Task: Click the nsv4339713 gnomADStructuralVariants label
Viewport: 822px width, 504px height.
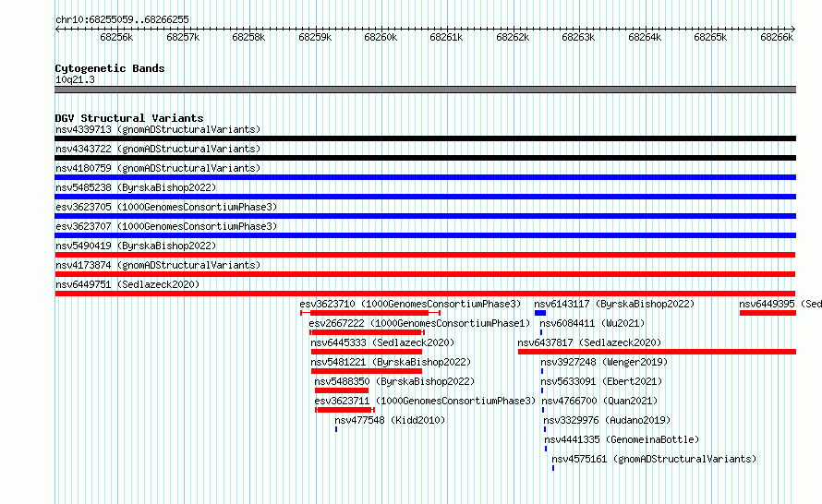Action: tap(158, 129)
